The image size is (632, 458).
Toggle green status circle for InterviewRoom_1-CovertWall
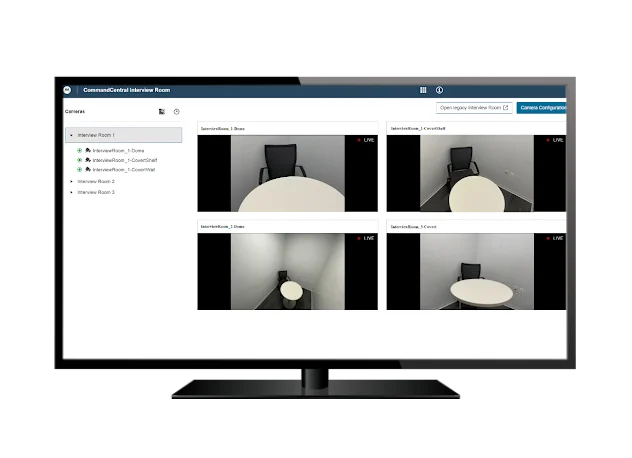80,170
